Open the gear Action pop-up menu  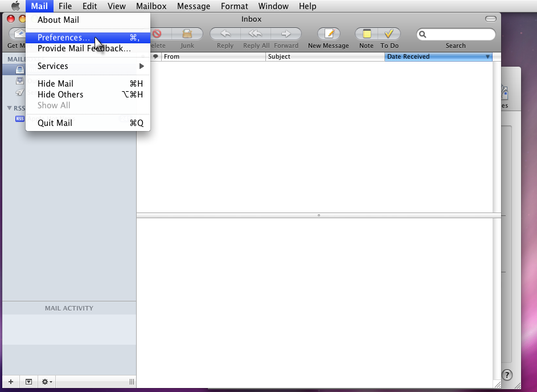[47, 382]
